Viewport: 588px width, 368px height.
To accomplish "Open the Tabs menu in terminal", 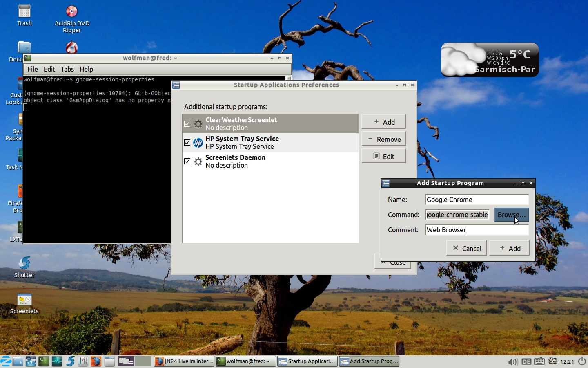I will (x=67, y=69).
